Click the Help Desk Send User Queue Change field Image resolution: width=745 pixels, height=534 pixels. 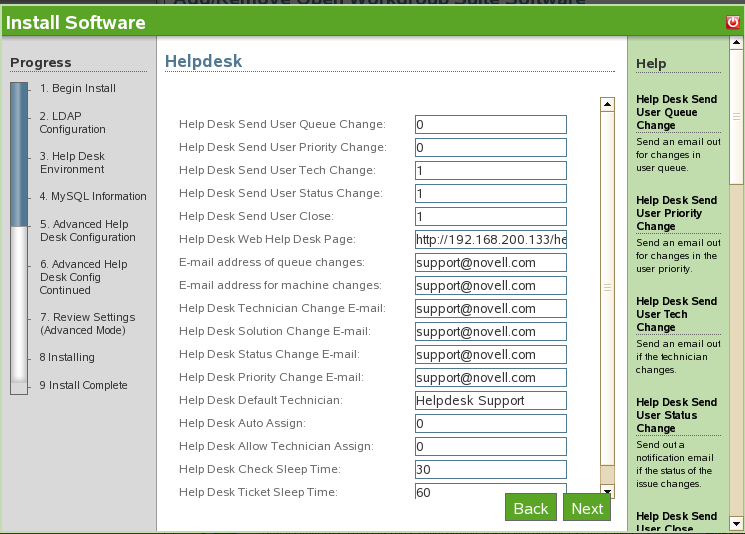point(490,125)
